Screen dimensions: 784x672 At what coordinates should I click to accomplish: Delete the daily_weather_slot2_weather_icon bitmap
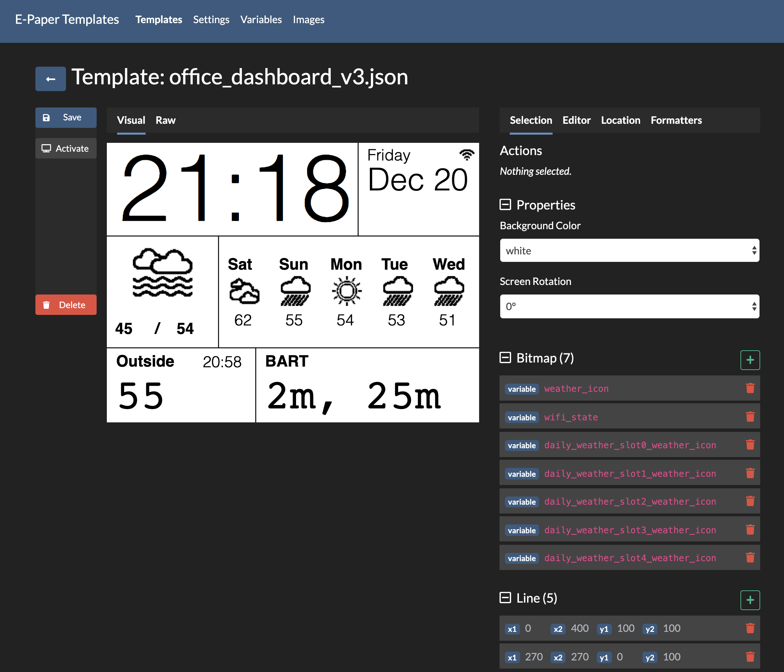[x=750, y=501]
